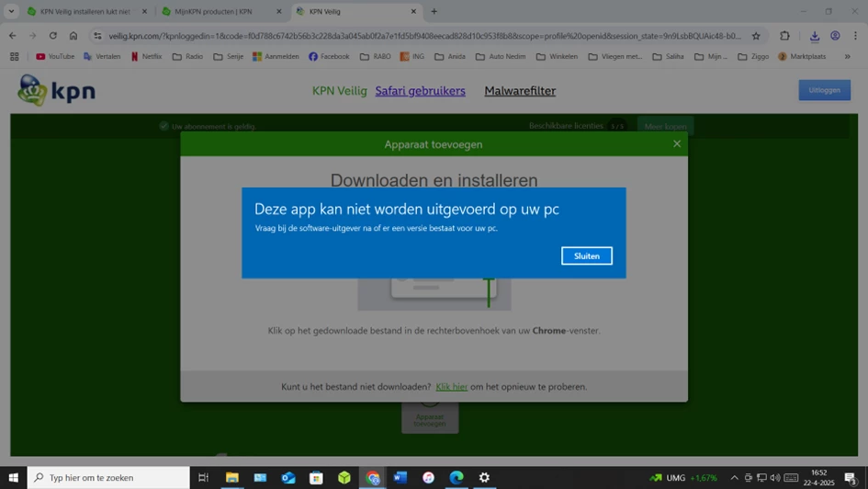This screenshot has width=868, height=489.
Task: Click the site information icon in address bar
Action: coord(97,36)
